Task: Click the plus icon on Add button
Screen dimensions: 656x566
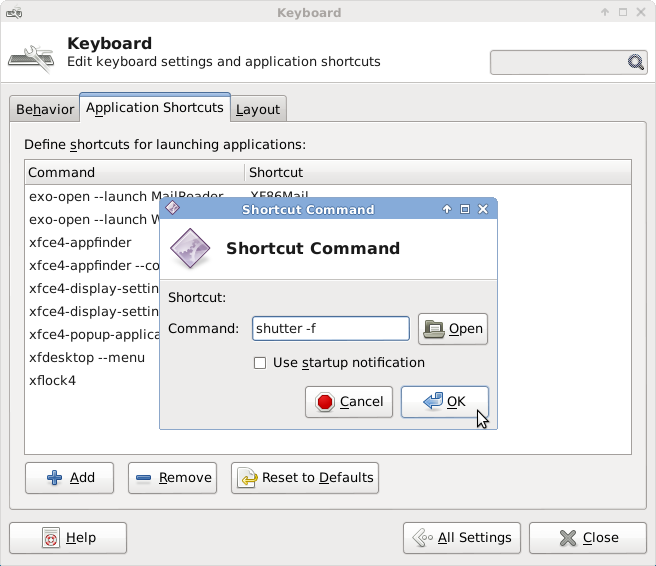Action: [x=55, y=478]
